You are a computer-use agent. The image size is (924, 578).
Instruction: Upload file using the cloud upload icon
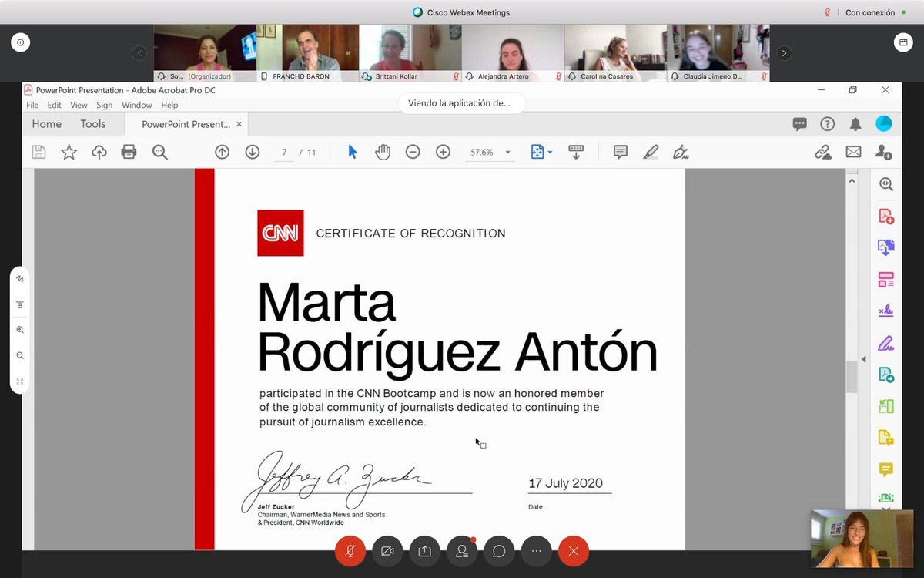[99, 152]
